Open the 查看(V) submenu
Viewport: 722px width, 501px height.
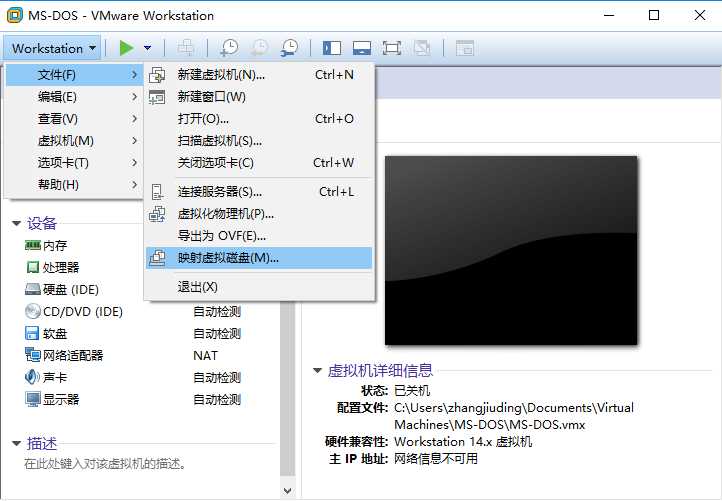pyautogui.click(x=74, y=119)
